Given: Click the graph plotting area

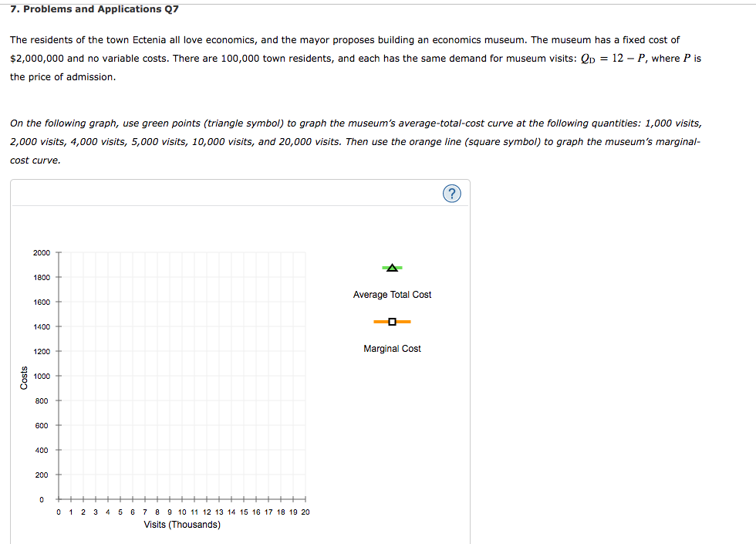Looking at the screenshot, I should click(x=181, y=374).
